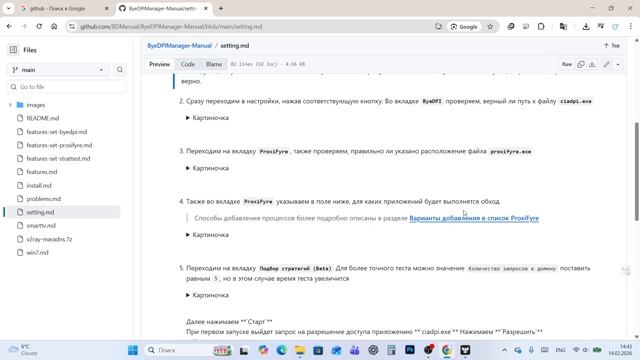Screen dimensions: 640x360
Task: Download the raw file icon
Action: [592, 64]
